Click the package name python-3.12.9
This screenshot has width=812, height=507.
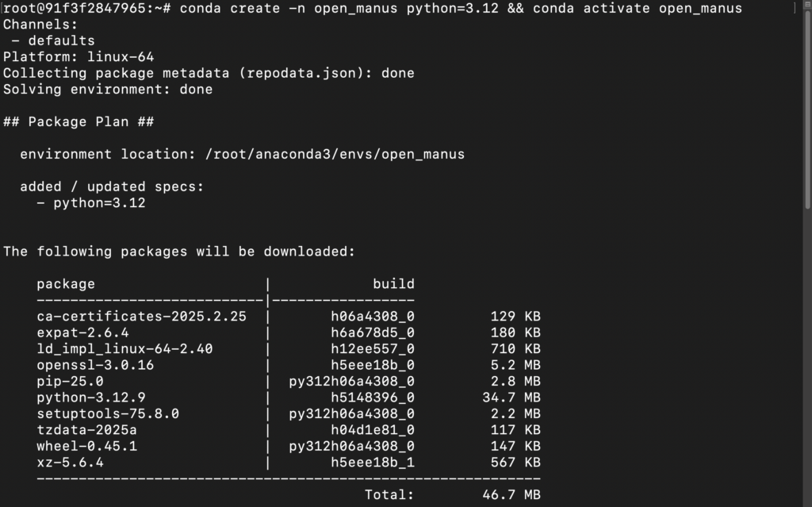click(x=91, y=398)
